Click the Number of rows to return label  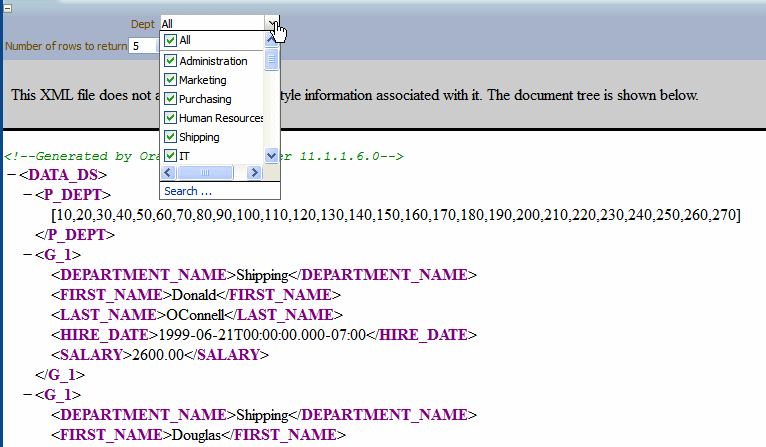click(x=66, y=46)
